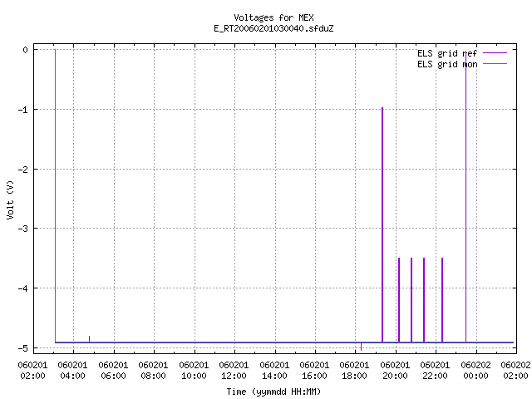
Task: Click the small purple blip near 04:45
Action: point(89,339)
